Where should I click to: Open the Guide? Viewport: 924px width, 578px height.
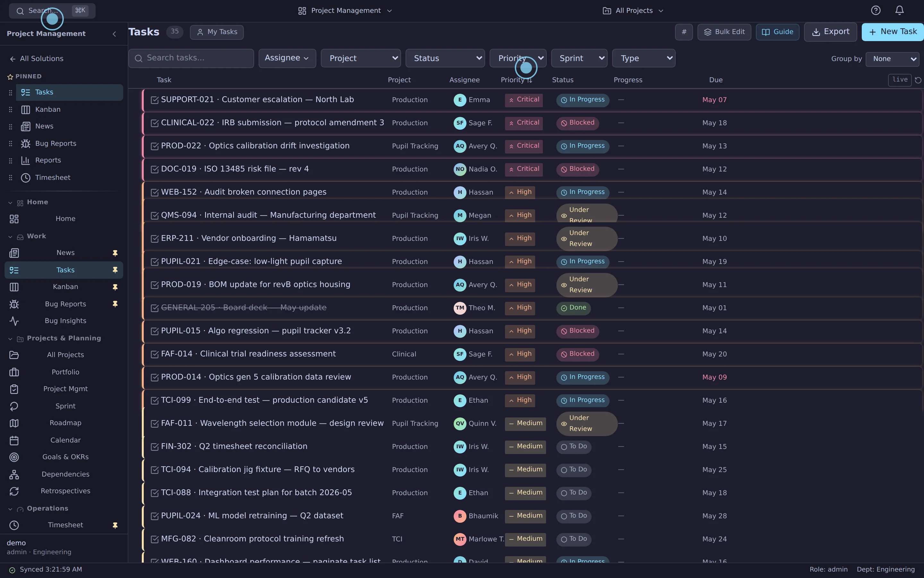[777, 32]
